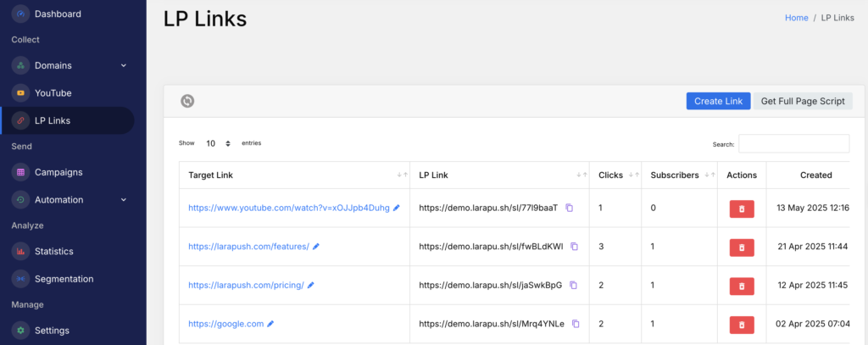868x345 pixels.
Task: Open the Show entries count dropdown
Action: tap(218, 143)
